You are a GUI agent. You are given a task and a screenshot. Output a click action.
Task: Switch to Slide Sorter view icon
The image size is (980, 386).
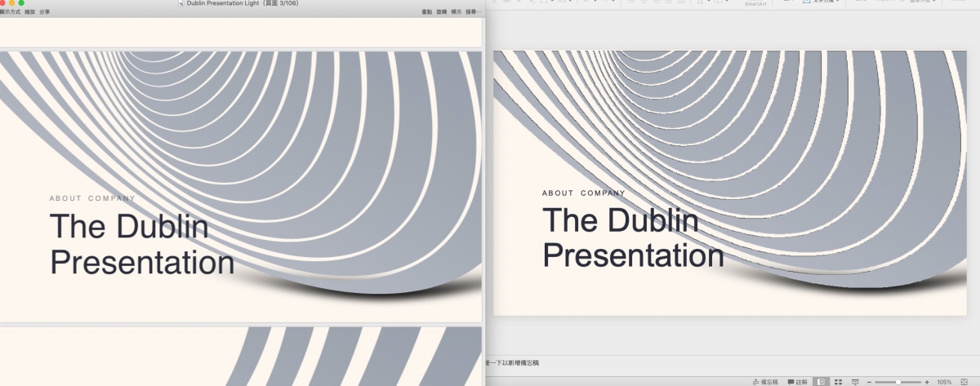point(838,382)
